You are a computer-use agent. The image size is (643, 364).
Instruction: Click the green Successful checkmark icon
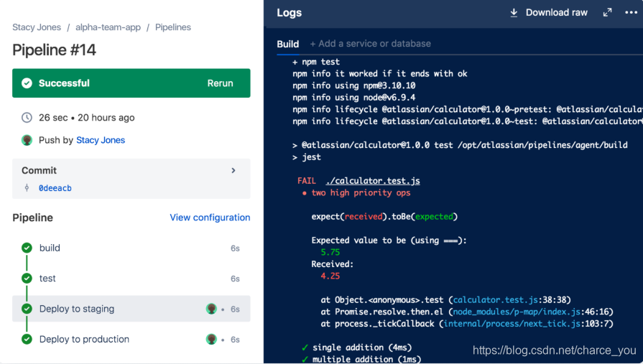click(x=27, y=83)
